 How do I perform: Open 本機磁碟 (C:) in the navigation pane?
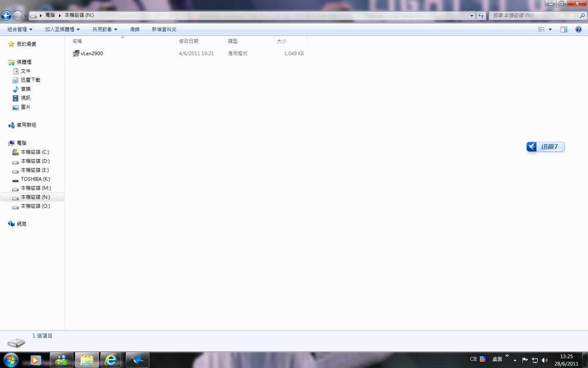(35, 152)
